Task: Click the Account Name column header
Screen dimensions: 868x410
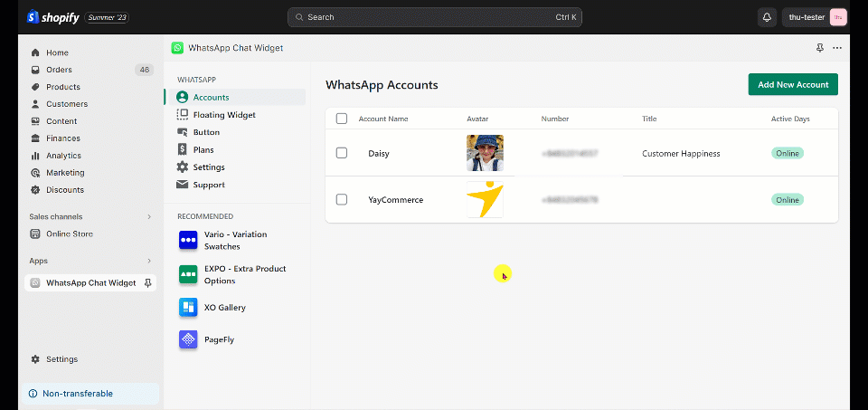Action: 383,119
